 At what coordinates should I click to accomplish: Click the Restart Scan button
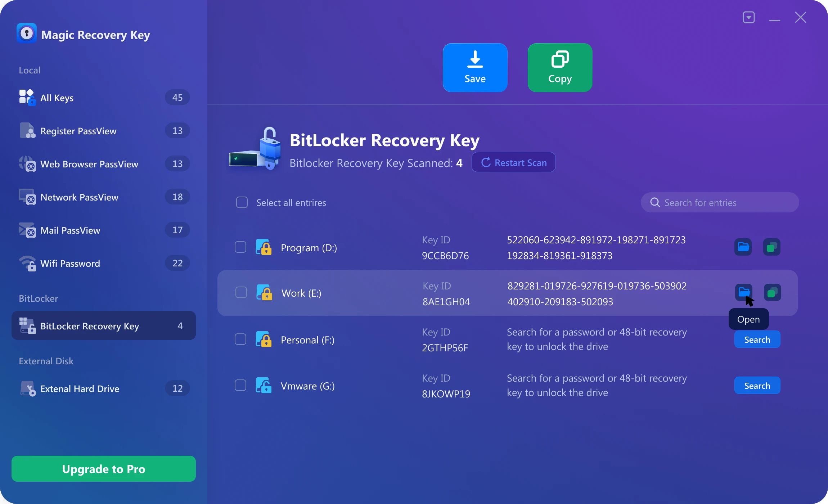point(513,162)
